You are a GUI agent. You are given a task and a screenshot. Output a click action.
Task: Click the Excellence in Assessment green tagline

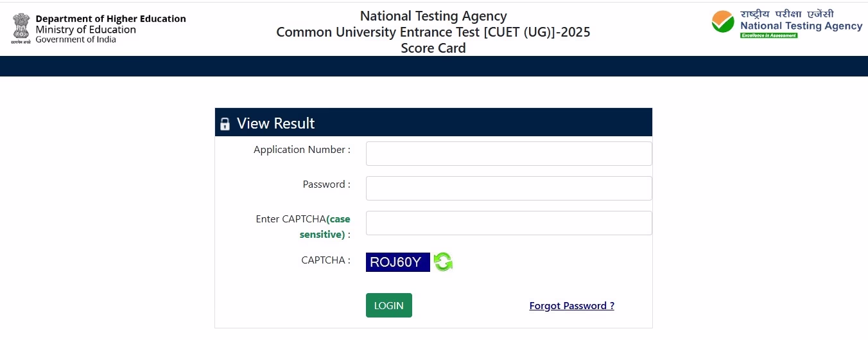coord(768,35)
